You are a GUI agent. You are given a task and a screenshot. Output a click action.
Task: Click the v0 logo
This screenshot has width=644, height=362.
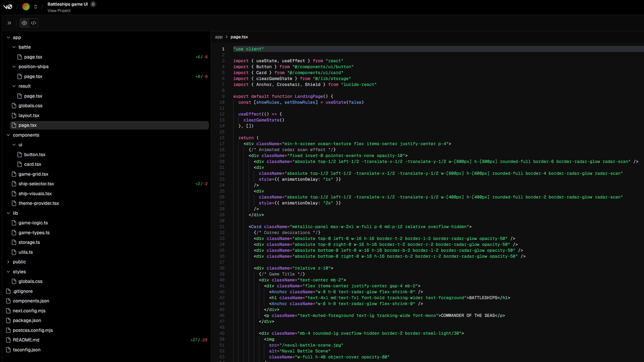8,6
